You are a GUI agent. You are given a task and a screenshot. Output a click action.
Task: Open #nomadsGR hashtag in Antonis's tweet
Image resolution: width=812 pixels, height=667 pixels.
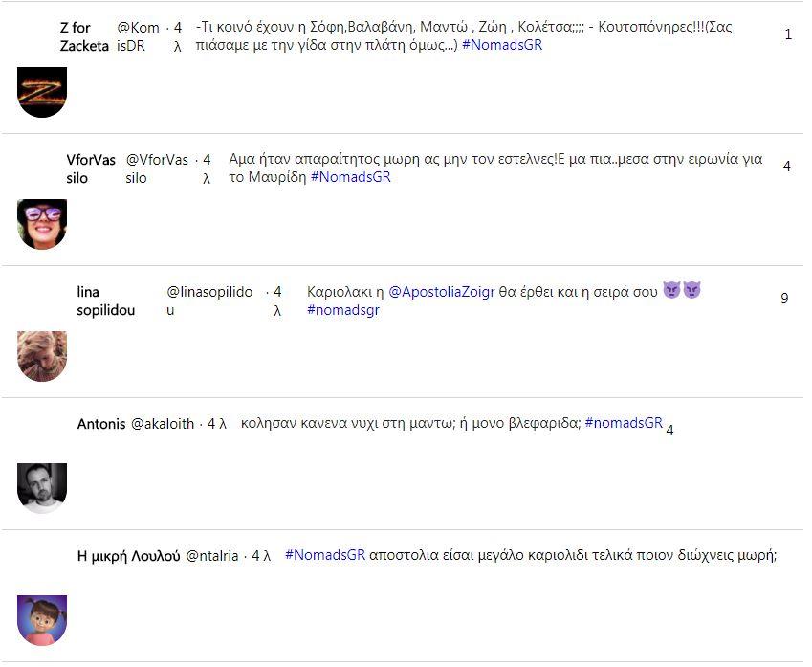pos(624,423)
